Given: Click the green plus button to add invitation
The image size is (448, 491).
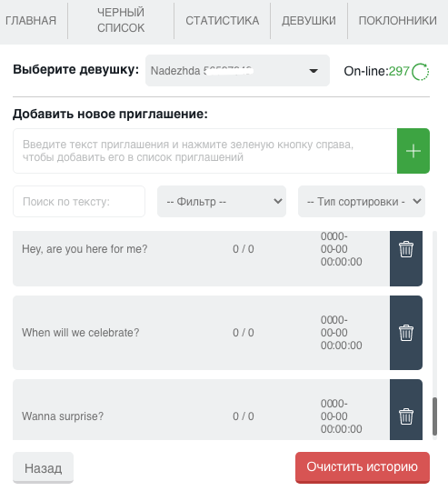Looking at the screenshot, I should (413, 151).
